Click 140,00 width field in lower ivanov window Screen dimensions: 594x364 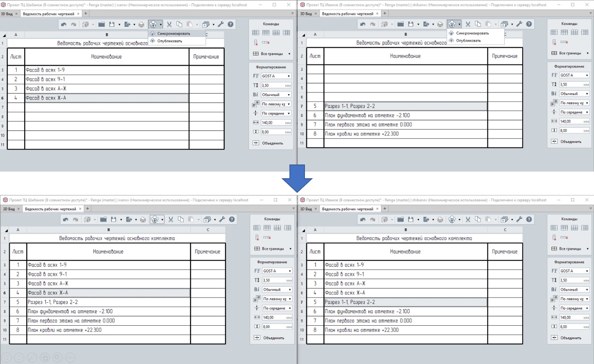[x=276, y=317]
